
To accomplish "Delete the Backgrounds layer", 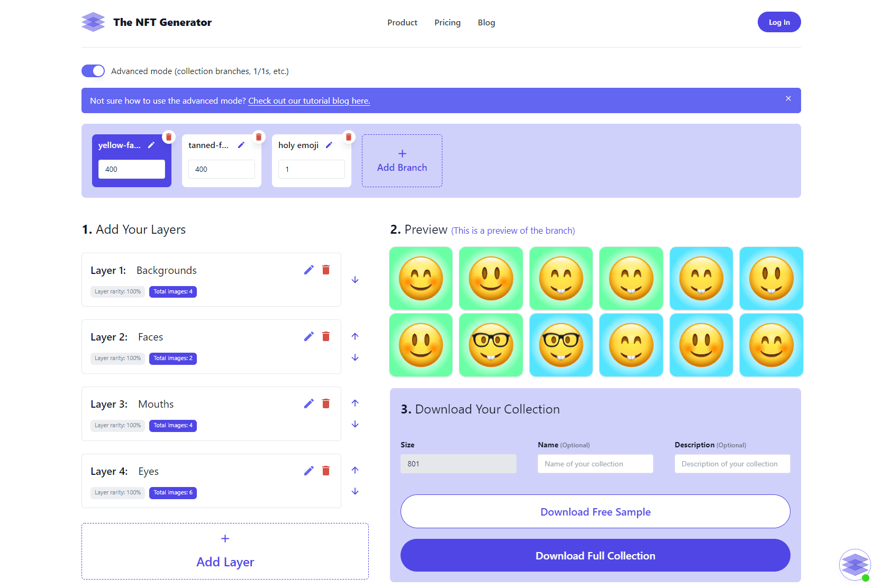I will click(326, 270).
